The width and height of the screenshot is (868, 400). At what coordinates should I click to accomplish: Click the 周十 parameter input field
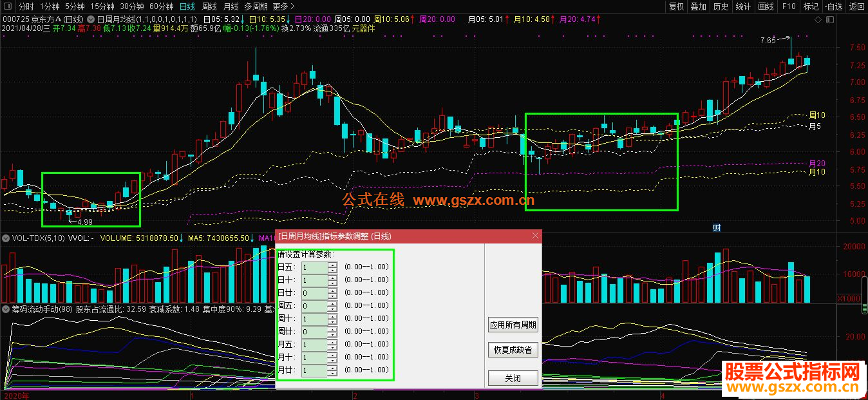[314, 319]
